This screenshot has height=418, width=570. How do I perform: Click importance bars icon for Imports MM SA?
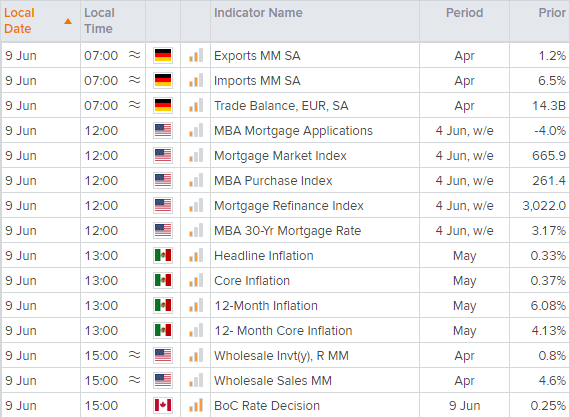[196, 81]
